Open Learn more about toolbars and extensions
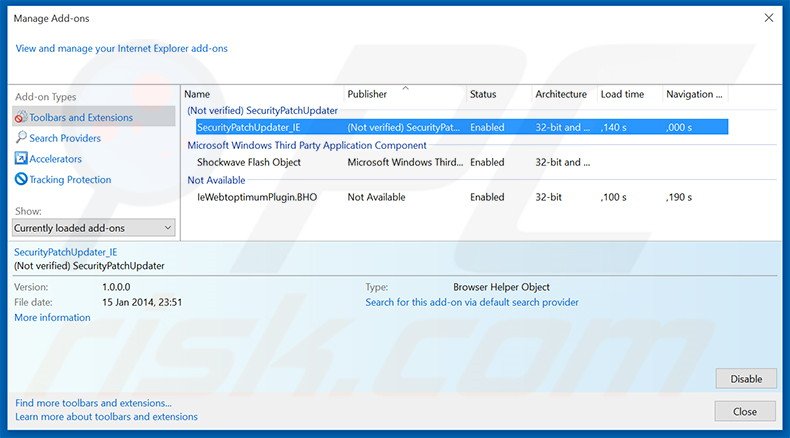The image size is (790, 438). pyautogui.click(x=106, y=417)
